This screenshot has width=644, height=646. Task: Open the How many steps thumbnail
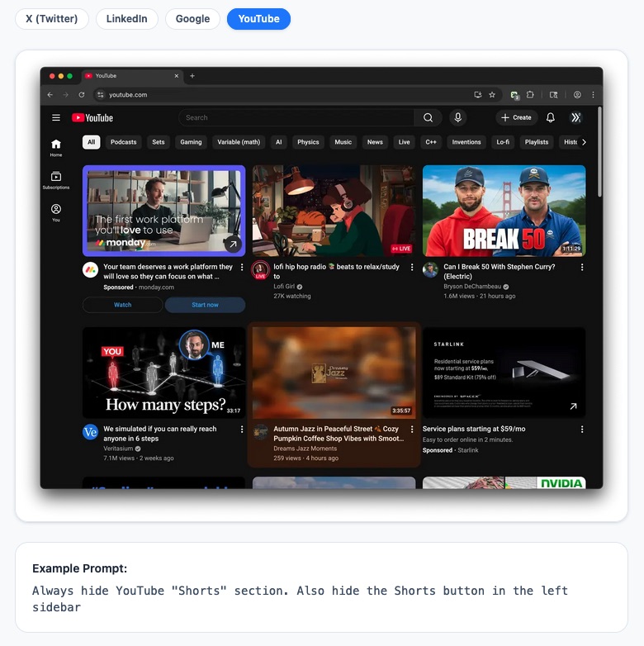[163, 373]
